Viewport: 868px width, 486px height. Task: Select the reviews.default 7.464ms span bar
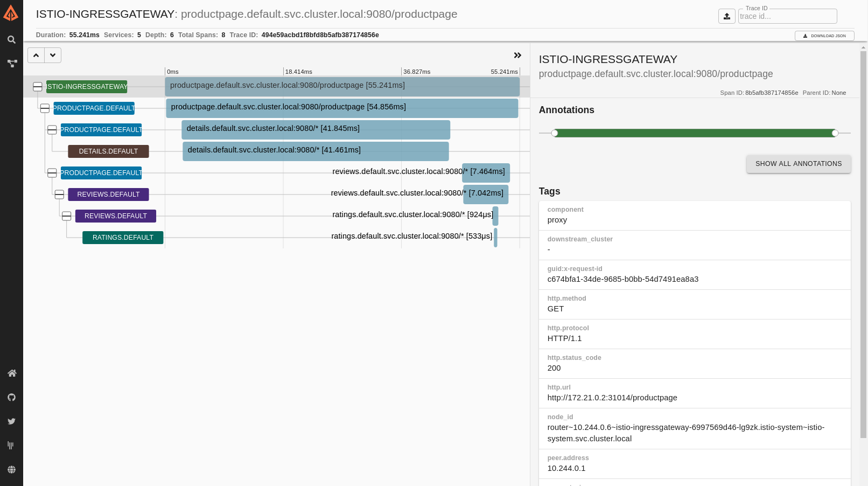coord(485,172)
